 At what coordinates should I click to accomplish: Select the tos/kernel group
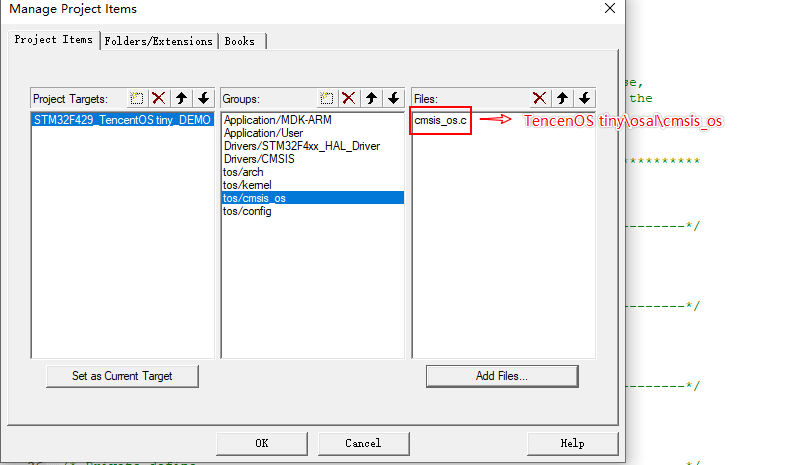[x=313, y=185]
